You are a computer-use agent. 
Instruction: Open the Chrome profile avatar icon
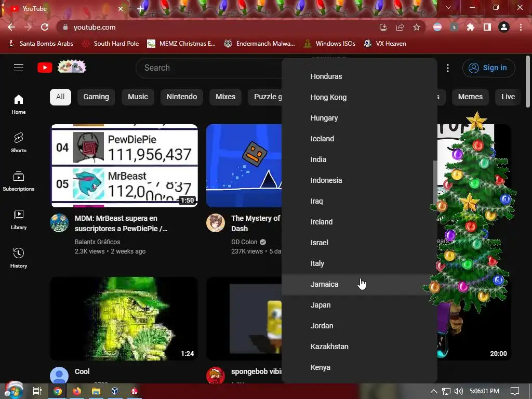click(x=504, y=27)
